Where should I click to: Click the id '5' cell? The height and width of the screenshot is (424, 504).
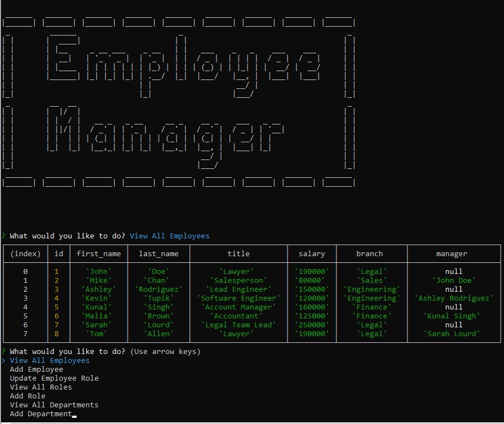pos(57,307)
